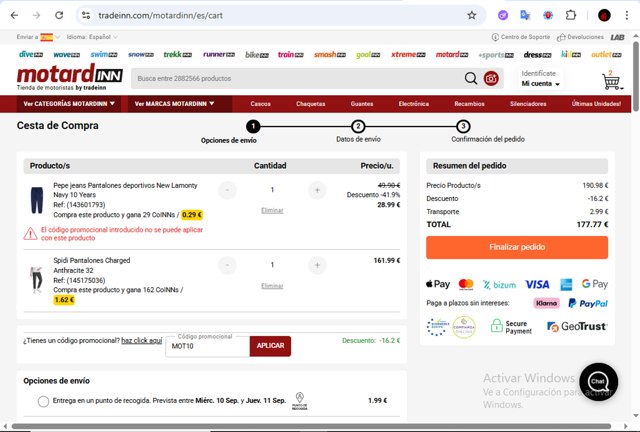The width and height of the screenshot is (640, 432).
Task: Open the Electrónica category
Action: pos(413,104)
